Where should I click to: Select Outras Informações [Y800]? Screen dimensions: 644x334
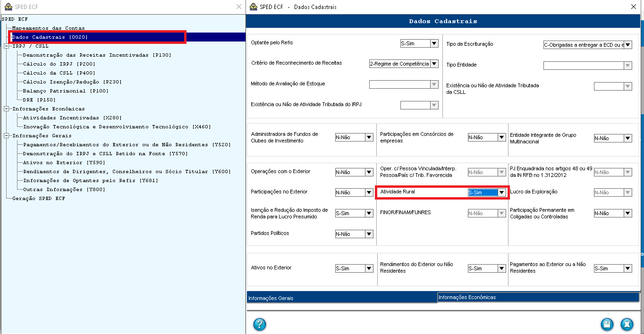click(x=64, y=190)
